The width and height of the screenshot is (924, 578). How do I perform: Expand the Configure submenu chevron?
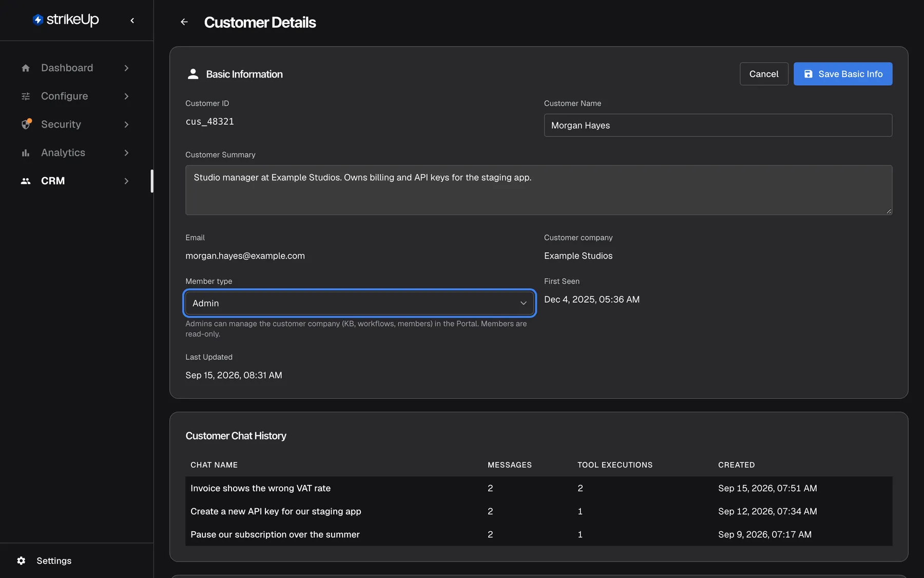coord(126,96)
